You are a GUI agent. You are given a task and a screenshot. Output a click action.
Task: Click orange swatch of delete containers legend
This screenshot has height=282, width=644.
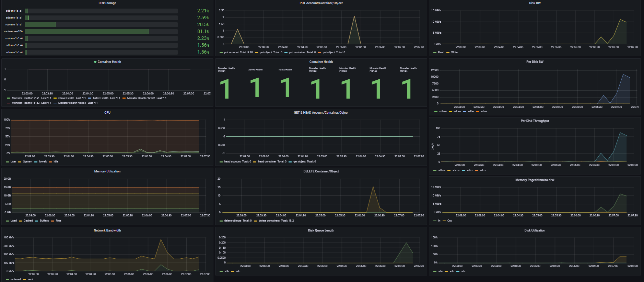point(256,221)
